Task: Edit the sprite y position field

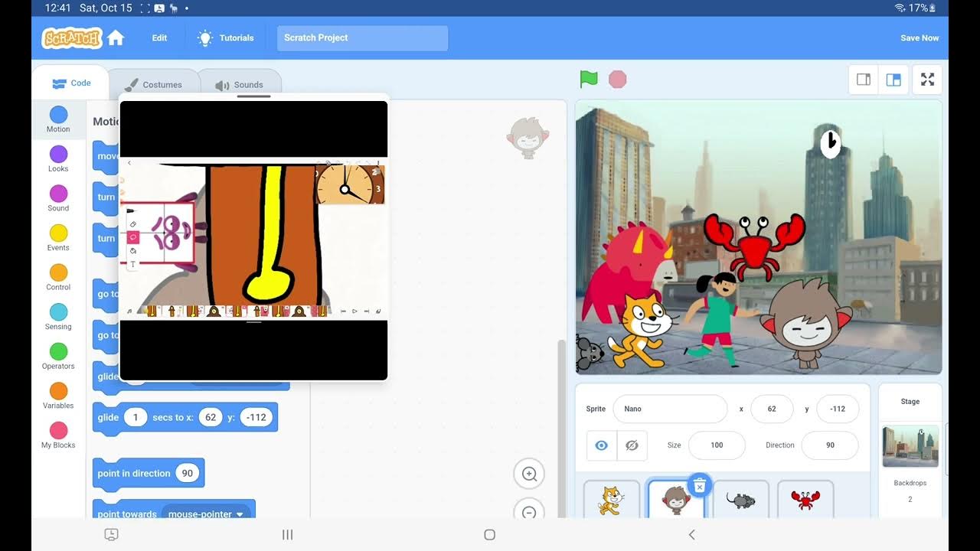Action: click(838, 409)
